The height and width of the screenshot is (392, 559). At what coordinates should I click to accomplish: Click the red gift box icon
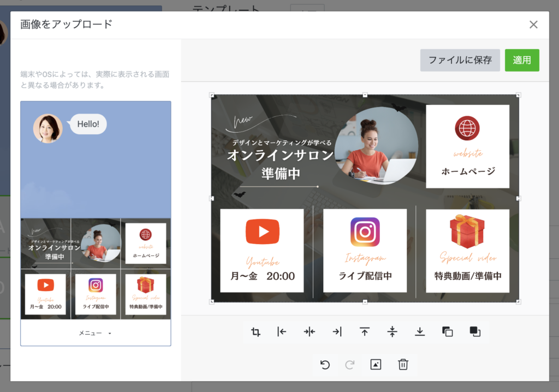467,231
